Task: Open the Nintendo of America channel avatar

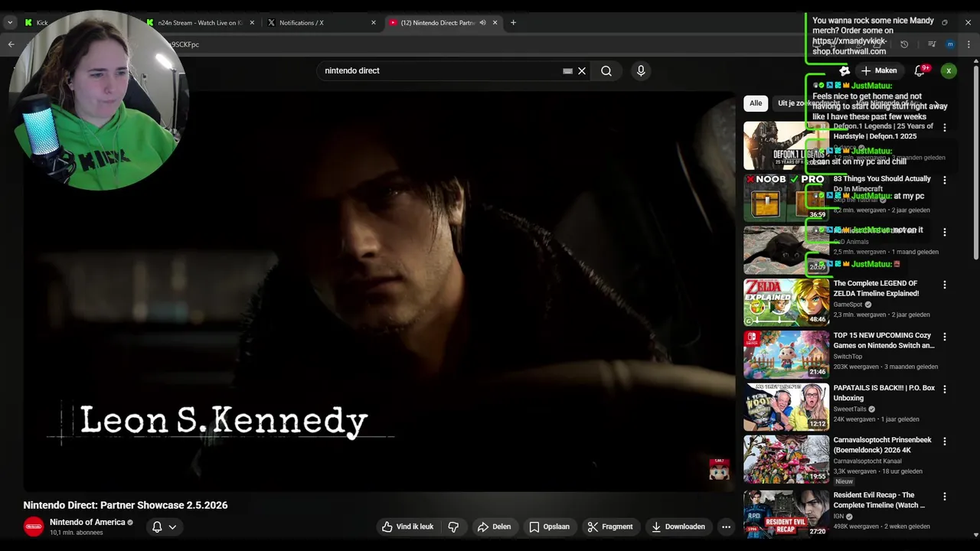Action: 34,527
